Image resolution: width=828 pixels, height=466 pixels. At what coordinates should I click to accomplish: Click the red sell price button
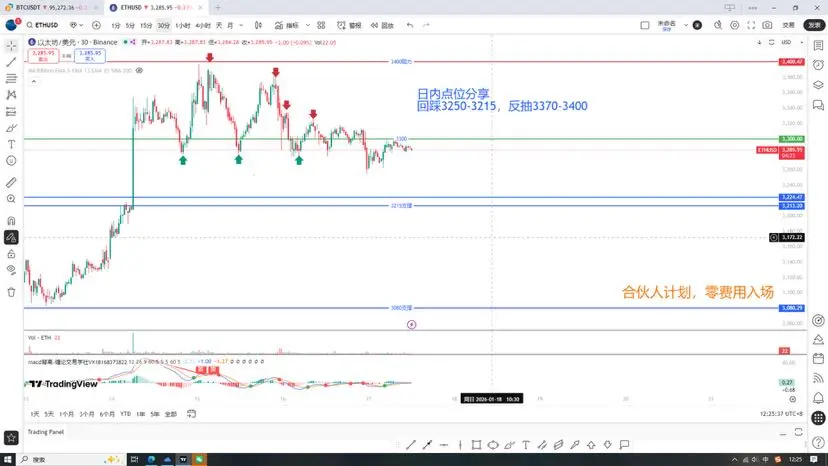coord(43,55)
